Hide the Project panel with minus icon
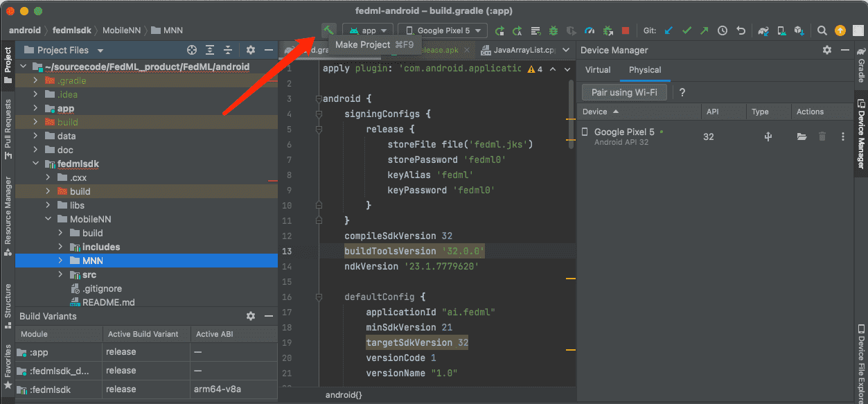This screenshot has width=868, height=404. [x=268, y=50]
